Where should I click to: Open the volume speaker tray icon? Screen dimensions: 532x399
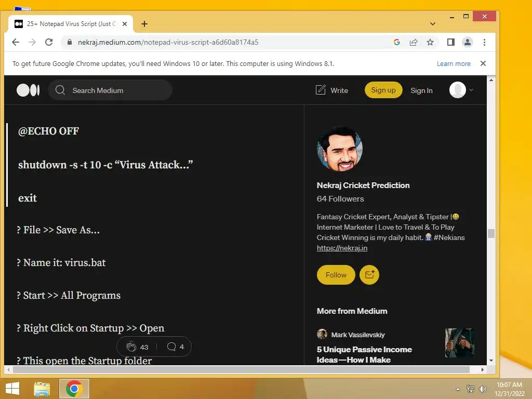click(483, 389)
